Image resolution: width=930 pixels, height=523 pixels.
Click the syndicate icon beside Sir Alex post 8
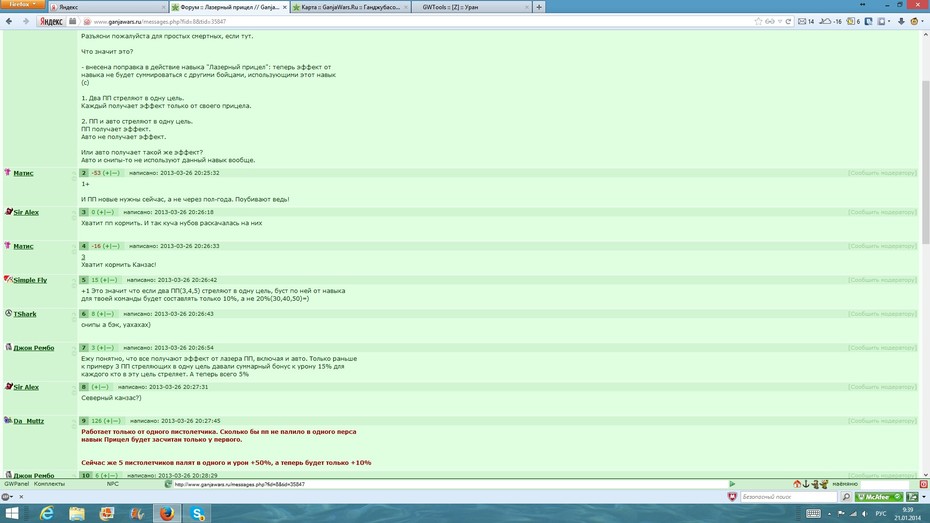click(8, 386)
